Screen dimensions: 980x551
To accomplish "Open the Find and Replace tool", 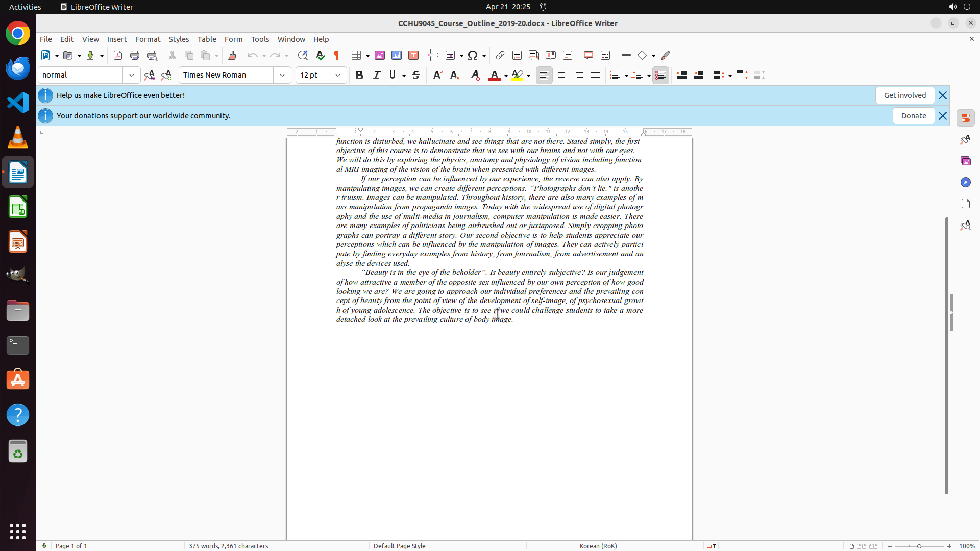I will 303,55.
